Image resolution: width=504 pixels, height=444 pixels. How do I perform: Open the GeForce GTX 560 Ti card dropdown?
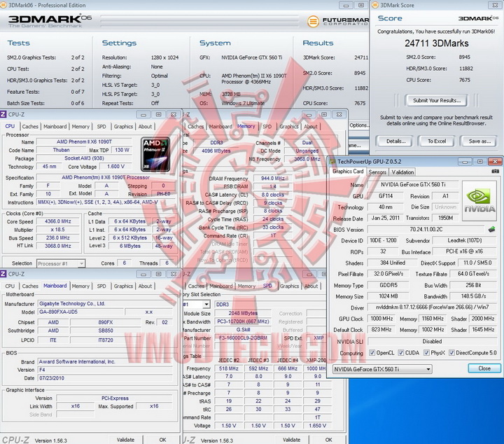click(382, 369)
